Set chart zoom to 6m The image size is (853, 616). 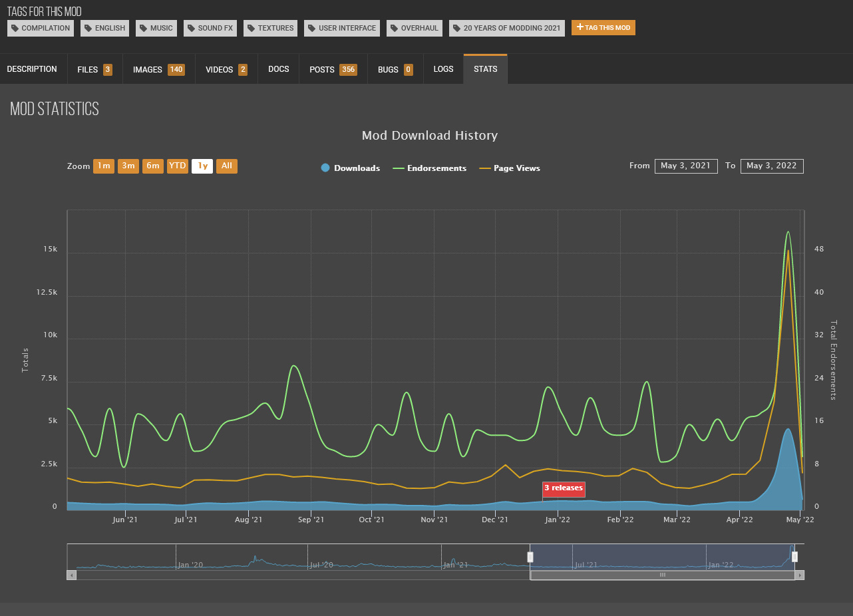[x=153, y=166]
